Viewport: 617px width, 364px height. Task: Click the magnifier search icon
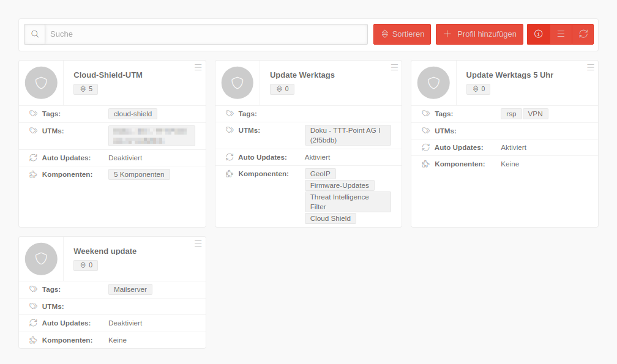pos(35,34)
